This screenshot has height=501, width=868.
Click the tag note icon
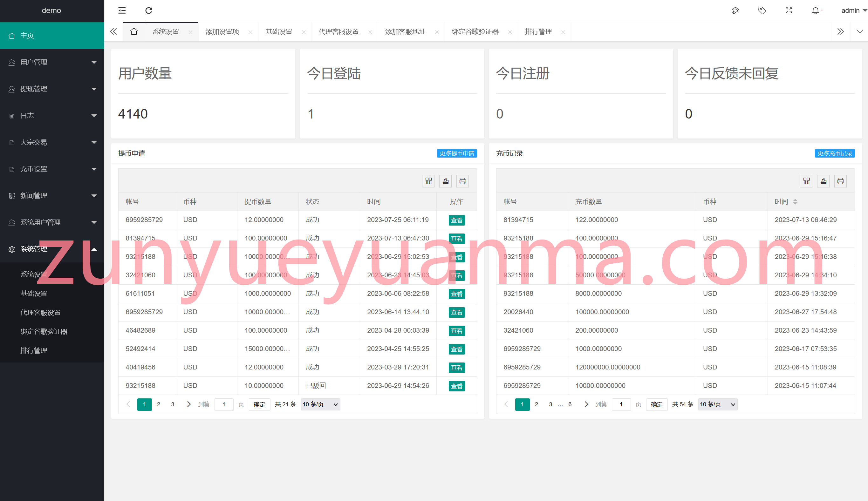(x=762, y=11)
